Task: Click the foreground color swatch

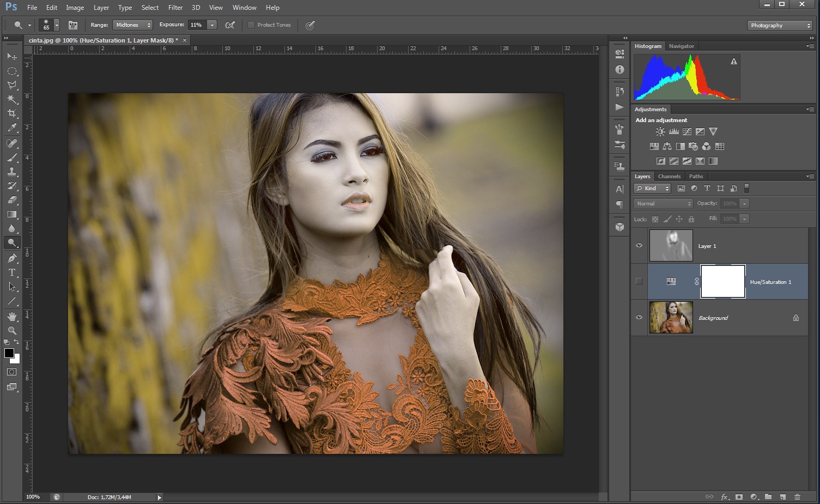Action: click(x=9, y=353)
